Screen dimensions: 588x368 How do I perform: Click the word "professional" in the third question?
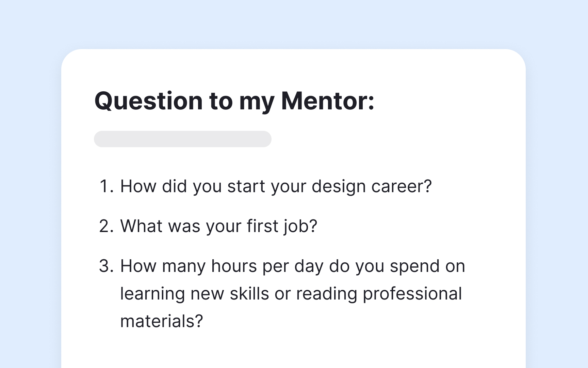[x=412, y=294]
